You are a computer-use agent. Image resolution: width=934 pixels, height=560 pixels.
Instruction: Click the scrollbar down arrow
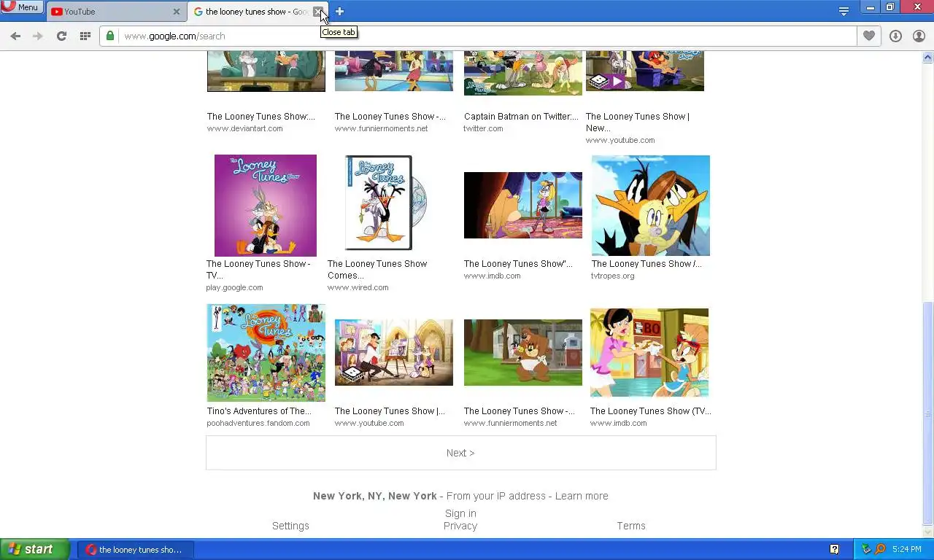[928, 532]
